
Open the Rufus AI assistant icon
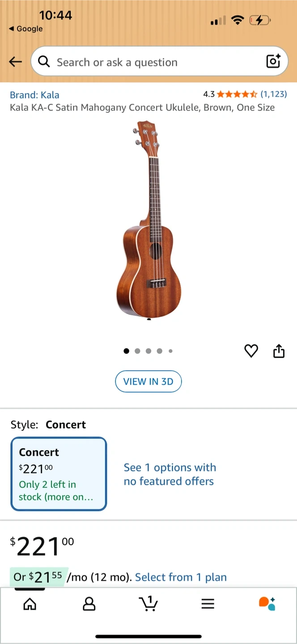[267, 604]
